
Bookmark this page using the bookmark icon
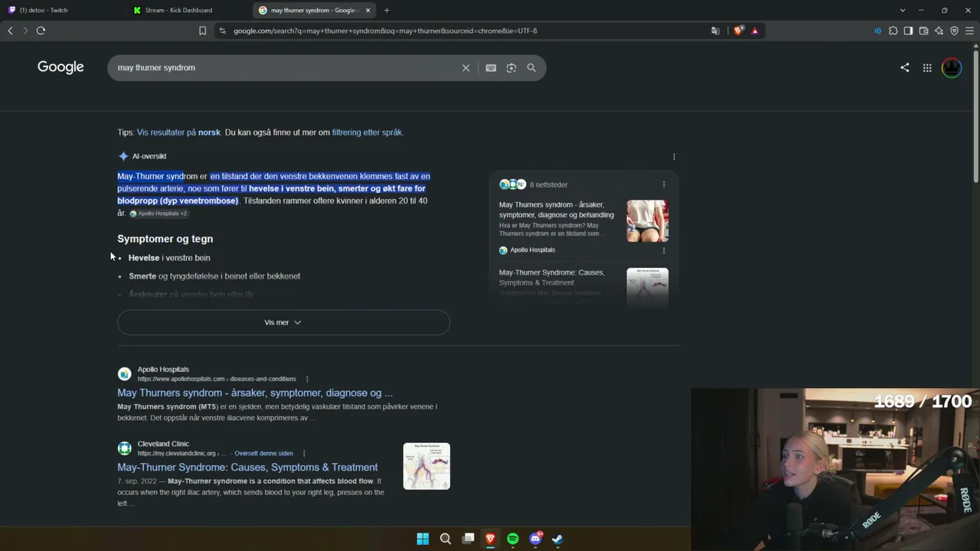(202, 31)
